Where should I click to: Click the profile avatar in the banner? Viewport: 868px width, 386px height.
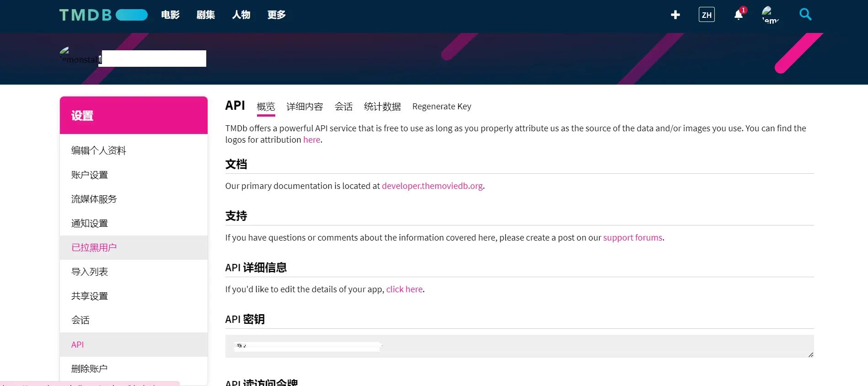coord(80,55)
